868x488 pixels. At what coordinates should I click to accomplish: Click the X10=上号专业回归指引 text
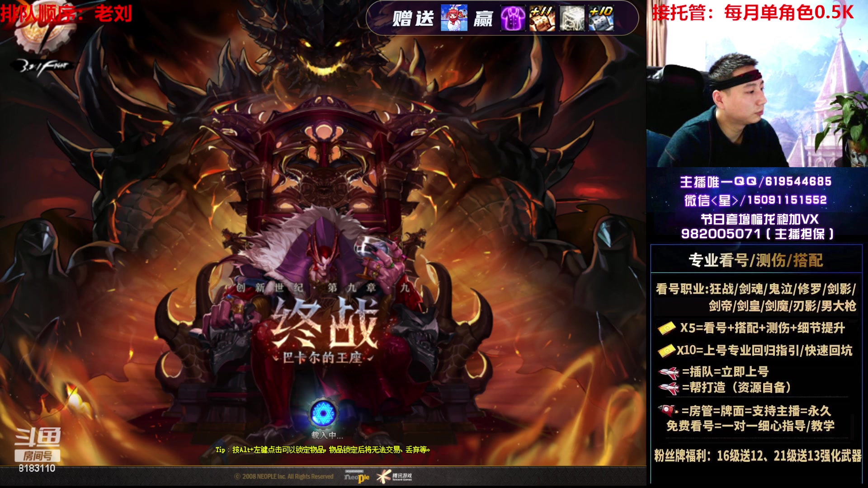point(764,350)
